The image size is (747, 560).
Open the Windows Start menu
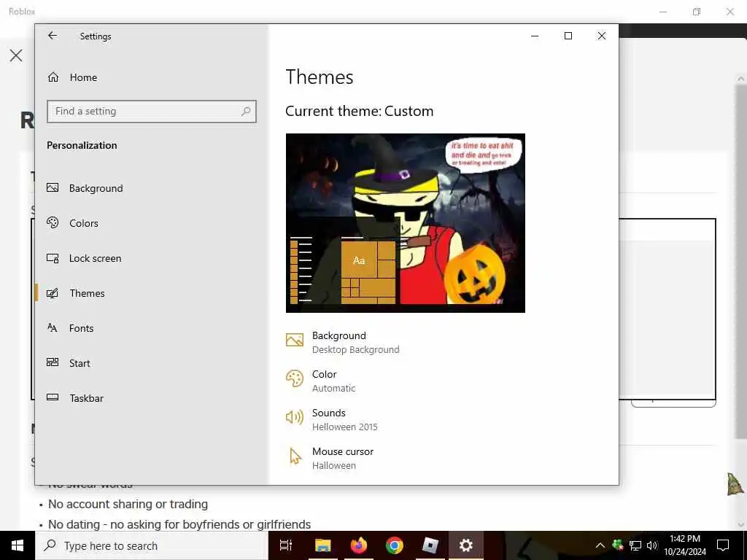[x=18, y=545]
